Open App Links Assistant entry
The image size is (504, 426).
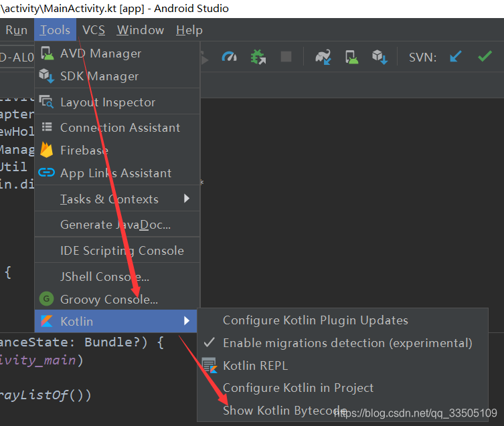click(x=117, y=173)
